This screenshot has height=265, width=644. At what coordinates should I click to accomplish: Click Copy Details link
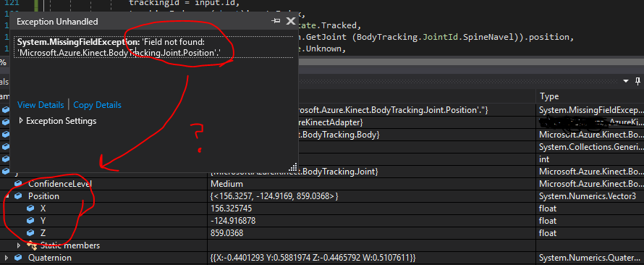[98, 105]
